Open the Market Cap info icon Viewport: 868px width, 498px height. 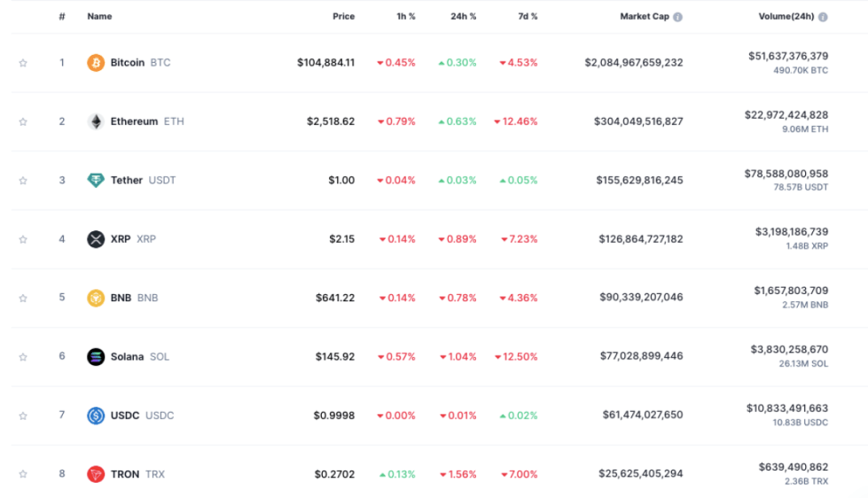pos(677,17)
